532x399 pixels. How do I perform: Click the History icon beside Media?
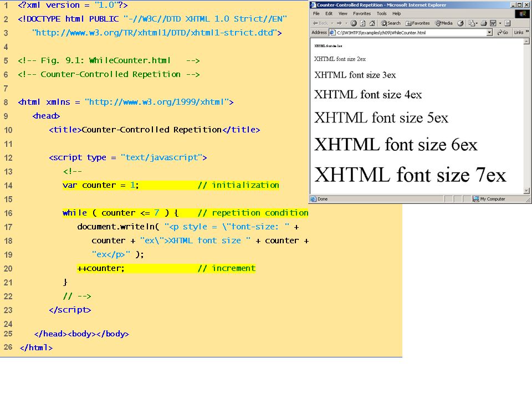click(461, 23)
